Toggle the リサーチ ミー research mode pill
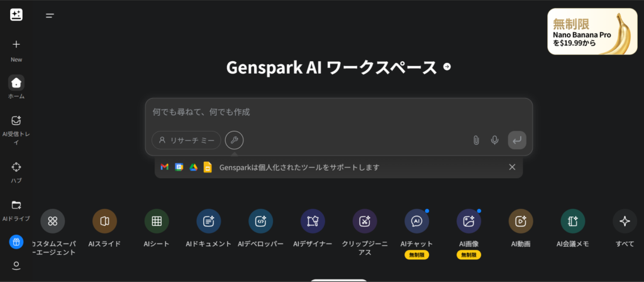Viewport: 644px width, 282px height. click(x=186, y=140)
